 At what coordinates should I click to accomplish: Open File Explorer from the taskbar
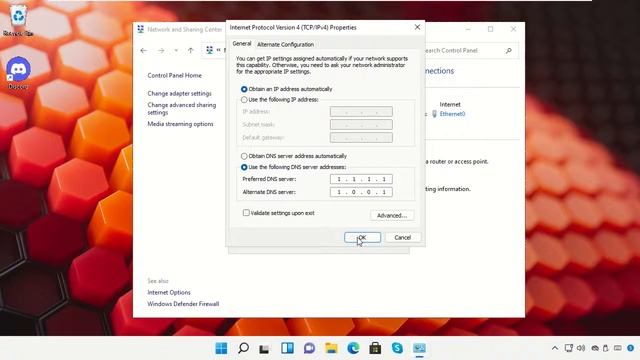pos(331,348)
